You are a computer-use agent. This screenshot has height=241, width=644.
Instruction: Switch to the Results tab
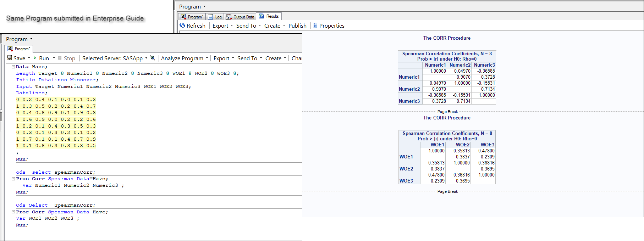pyautogui.click(x=269, y=16)
